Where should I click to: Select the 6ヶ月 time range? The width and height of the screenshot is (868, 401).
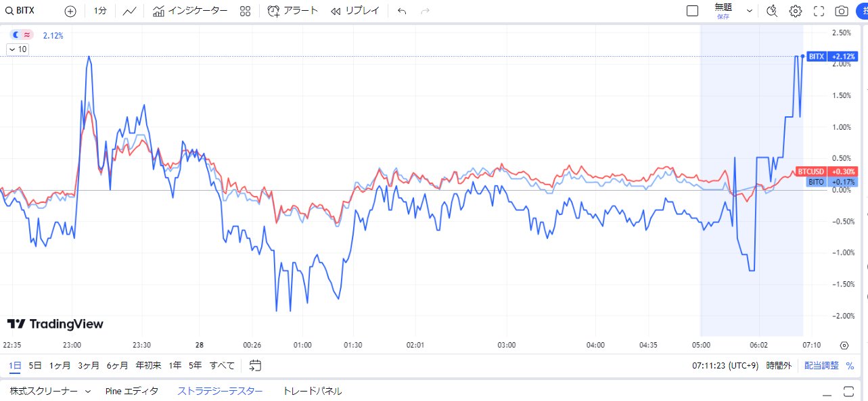pos(118,365)
